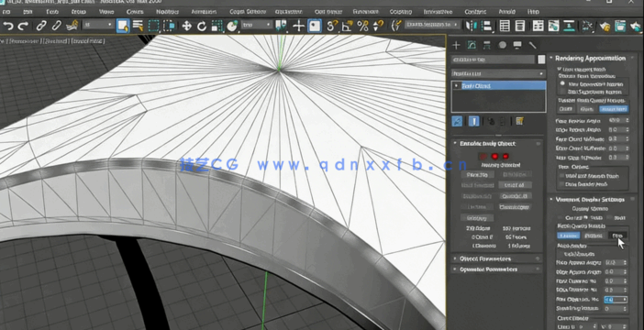Expand the Body Object entry in stack

tap(456, 86)
